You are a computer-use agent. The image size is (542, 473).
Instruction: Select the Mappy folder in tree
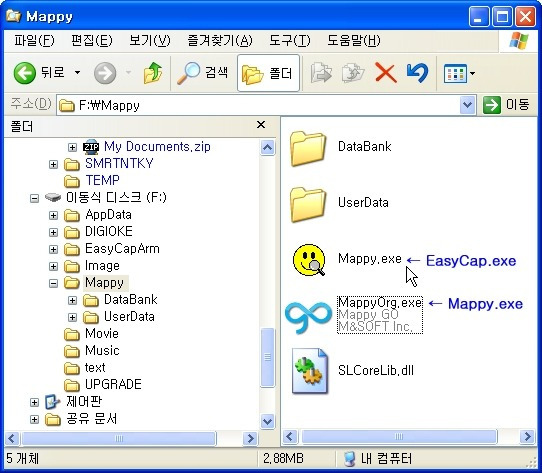[104, 282]
